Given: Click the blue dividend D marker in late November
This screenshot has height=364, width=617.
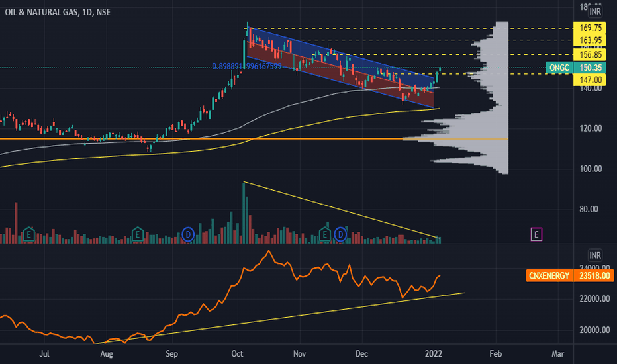Looking at the screenshot, I should coord(340,235).
